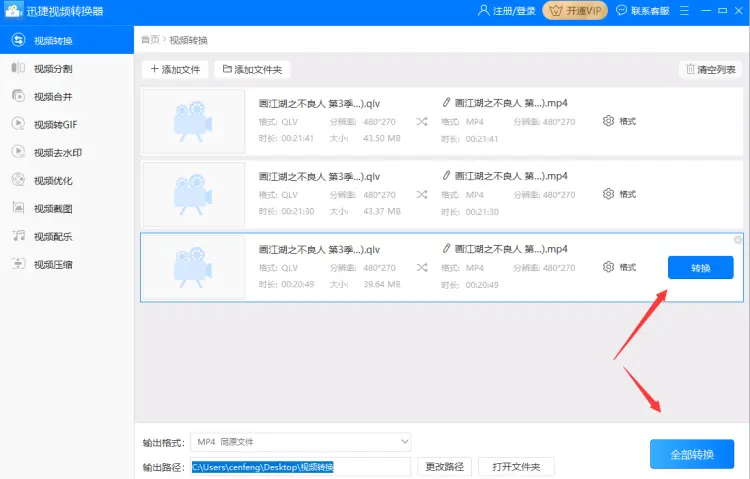750x479 pixels.
Task: Edit output name pencil for 00:21:41 file
Action: point(446,102)
